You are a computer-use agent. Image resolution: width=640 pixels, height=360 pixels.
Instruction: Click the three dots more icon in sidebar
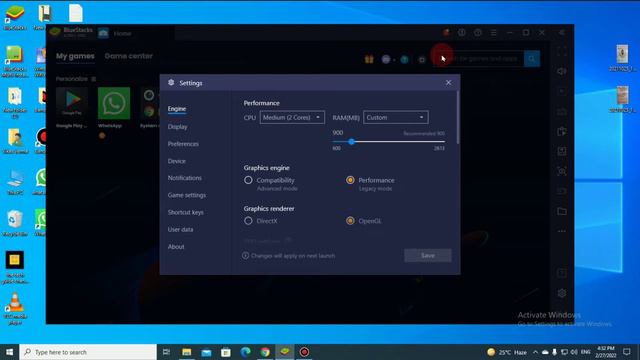click(x=562, y=231)
